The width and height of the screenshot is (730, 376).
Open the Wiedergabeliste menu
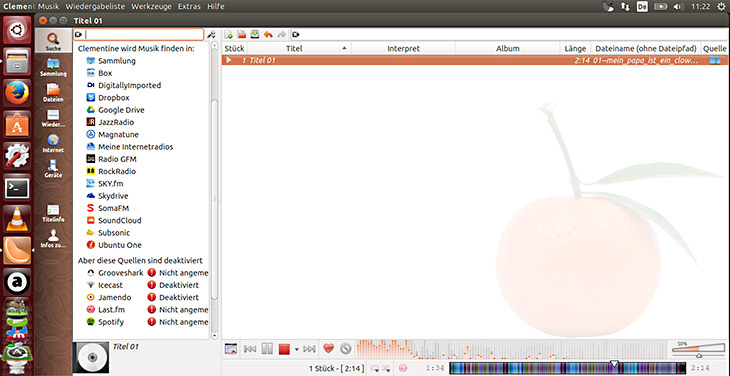pyautogui.click(x=95, y=7)
